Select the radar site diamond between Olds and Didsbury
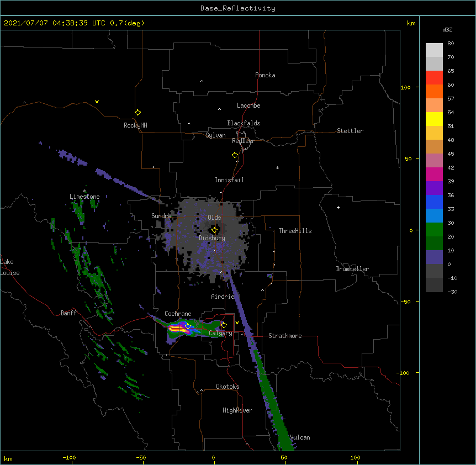Screen dimensions: 476x465 214,230
